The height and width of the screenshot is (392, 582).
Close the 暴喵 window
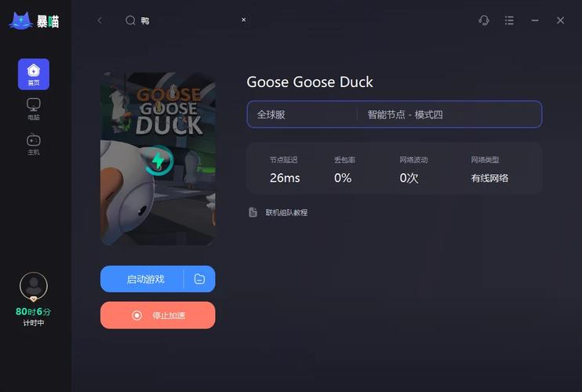click(x=561, y=20)
